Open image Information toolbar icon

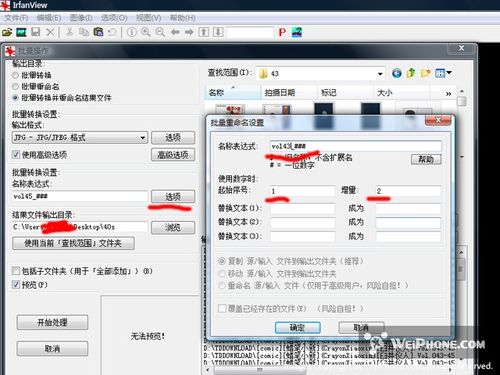tap(132, 32)
